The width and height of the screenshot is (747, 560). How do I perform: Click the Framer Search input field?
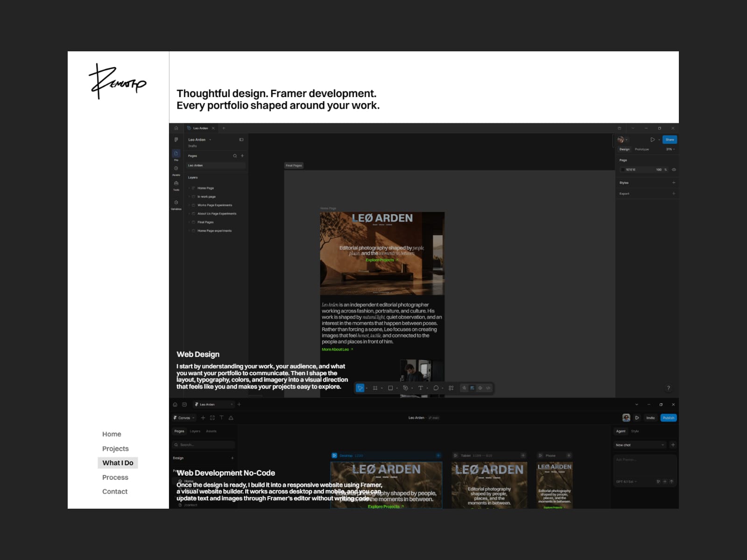203,445
